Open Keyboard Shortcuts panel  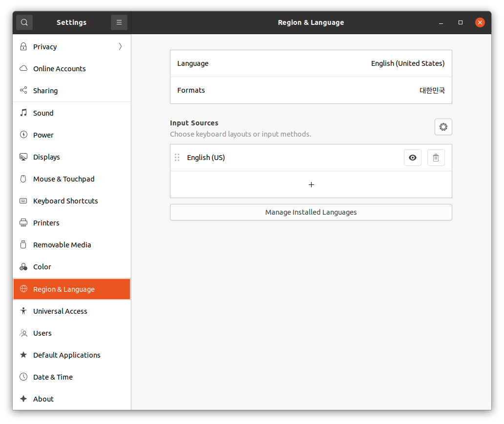[x=65, y=201]
